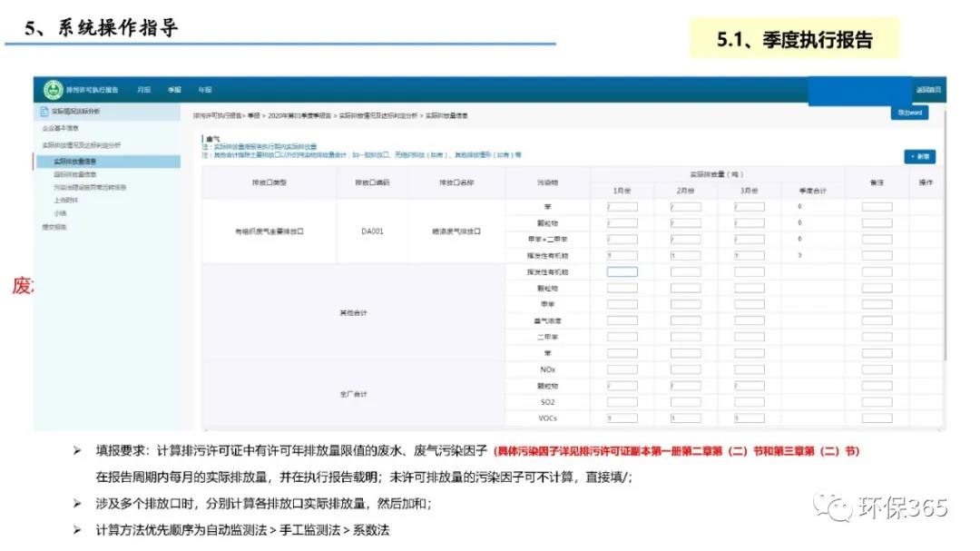Click the 新增 add button above table
980x551 pixels.
tap(919, 157)
